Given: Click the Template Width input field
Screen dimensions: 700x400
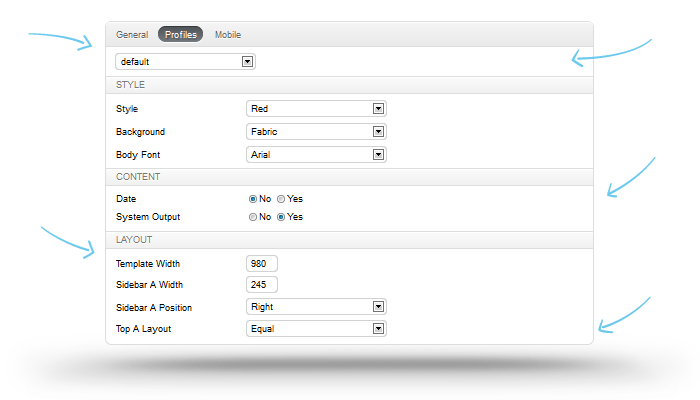Looking at the screenshot, I should pyautogui.click(x=261, y=264).
